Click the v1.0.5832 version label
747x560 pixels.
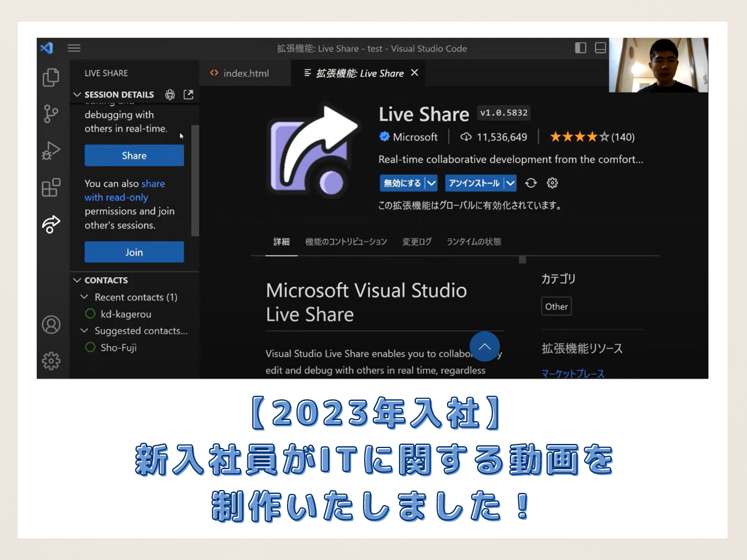(504, 113)
